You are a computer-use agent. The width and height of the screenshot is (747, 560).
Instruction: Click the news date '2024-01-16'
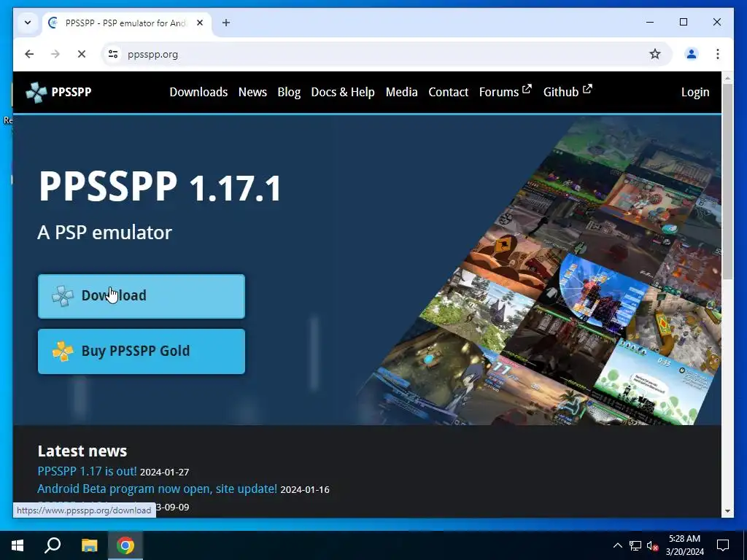click(305, 489)
